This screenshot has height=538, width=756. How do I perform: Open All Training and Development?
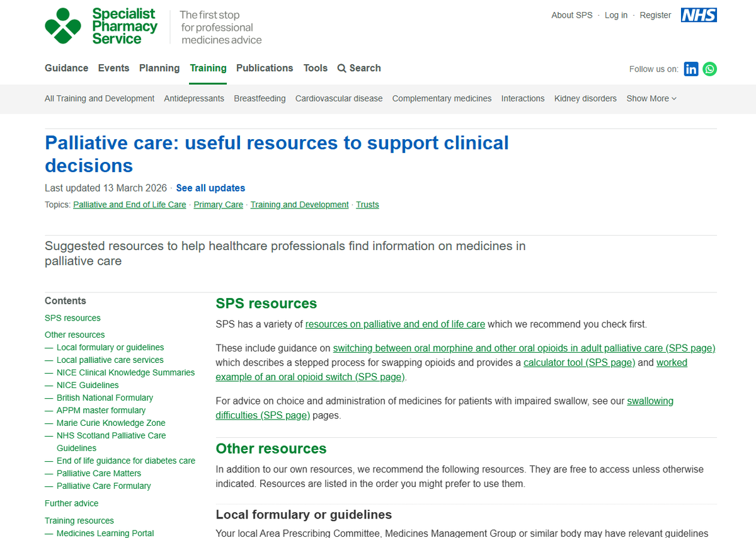100,98
